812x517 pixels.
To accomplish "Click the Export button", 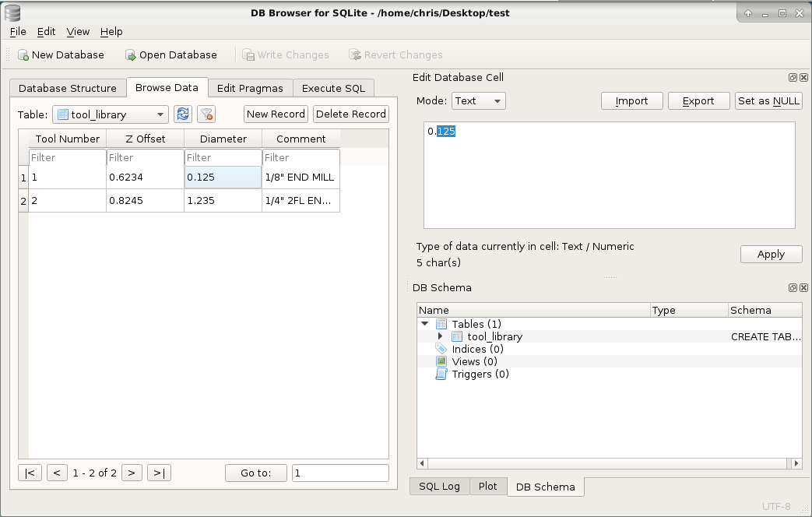I will point(698,101).
